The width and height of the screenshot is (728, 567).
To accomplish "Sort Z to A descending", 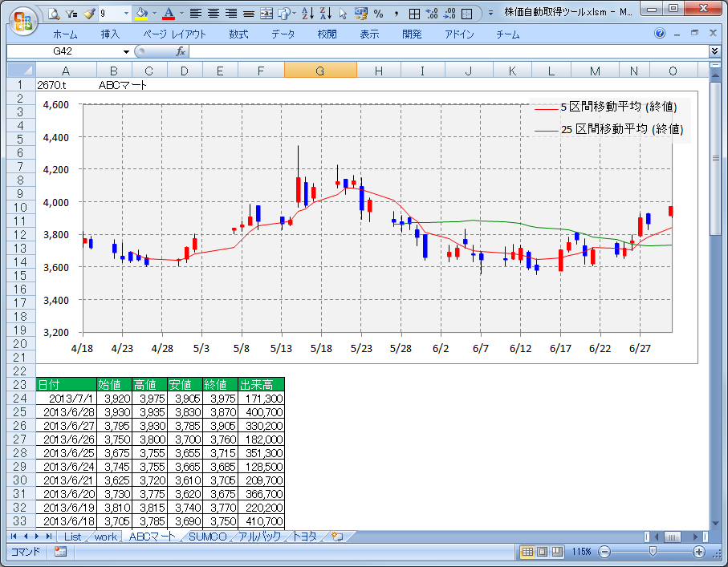I will coord(325,14).
